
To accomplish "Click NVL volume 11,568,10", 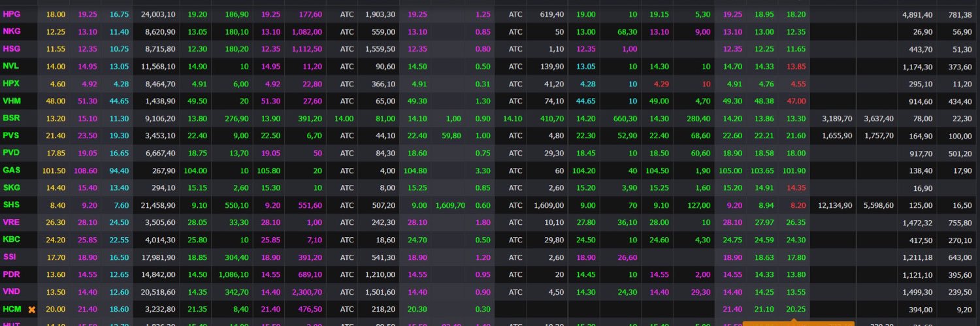I will coord(157,66).
